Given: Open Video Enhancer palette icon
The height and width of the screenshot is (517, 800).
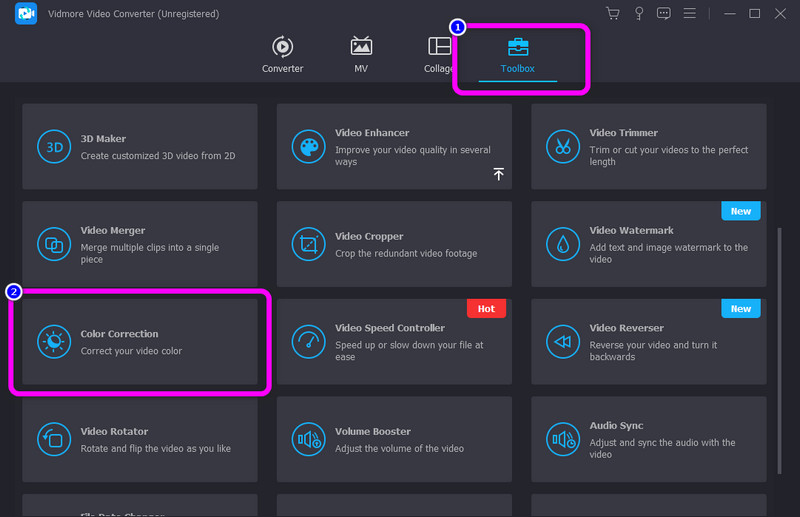Looking at the screenshot, I should click(308, 147).
